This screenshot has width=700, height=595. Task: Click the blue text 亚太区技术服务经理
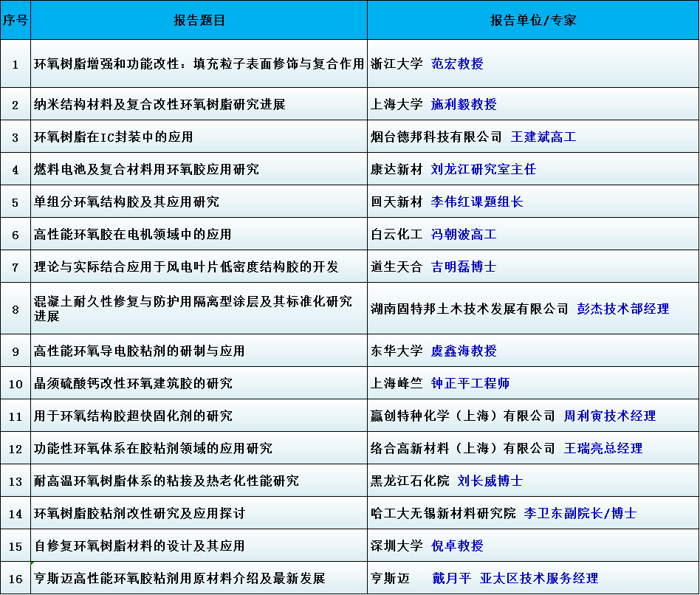coord(539,579)
